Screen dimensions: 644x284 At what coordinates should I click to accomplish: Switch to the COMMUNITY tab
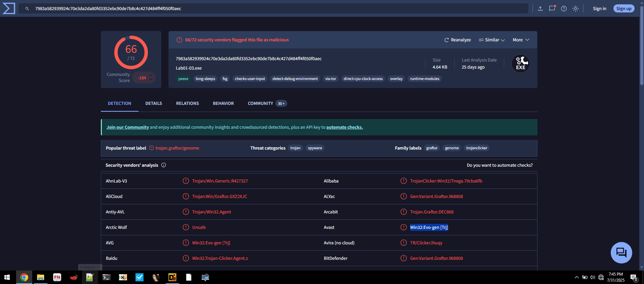[x=267, y=104]
